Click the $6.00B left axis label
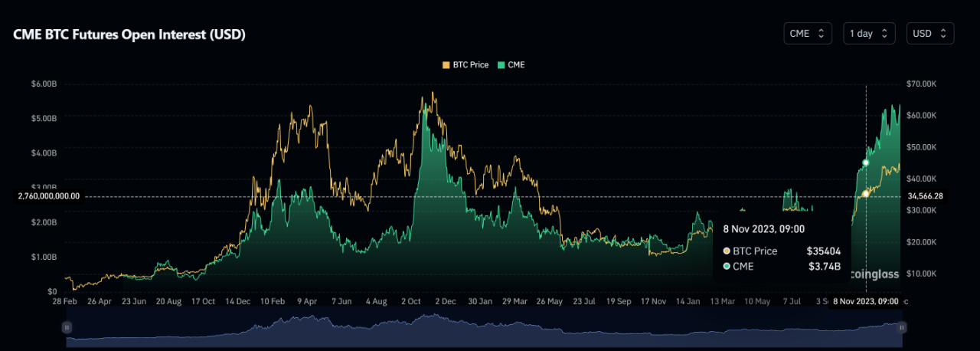 [x=43, y=84]
